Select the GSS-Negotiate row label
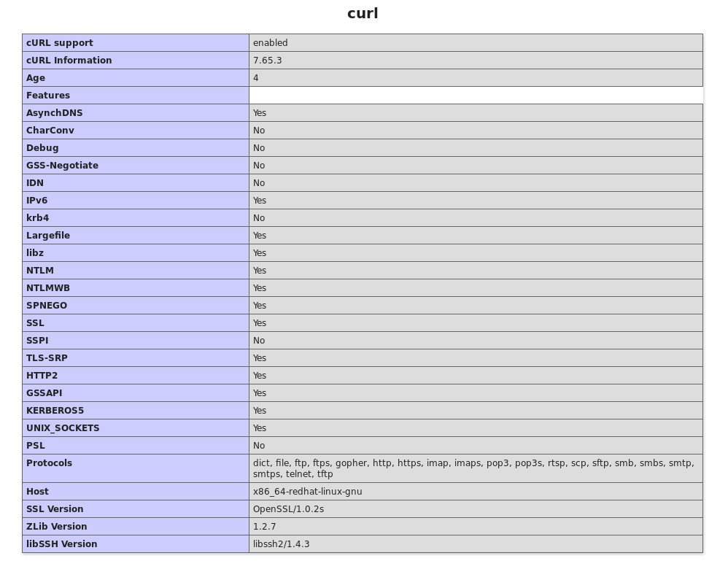Screen dimensions: 728x561 pos(62,166)
